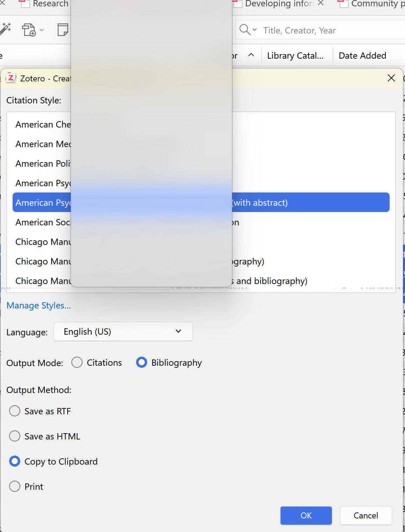The height and width of the screenshot is (532, 405).
Task: Select the Bibliography output mode
Action: pyautogui.click(x=142, y=363)
